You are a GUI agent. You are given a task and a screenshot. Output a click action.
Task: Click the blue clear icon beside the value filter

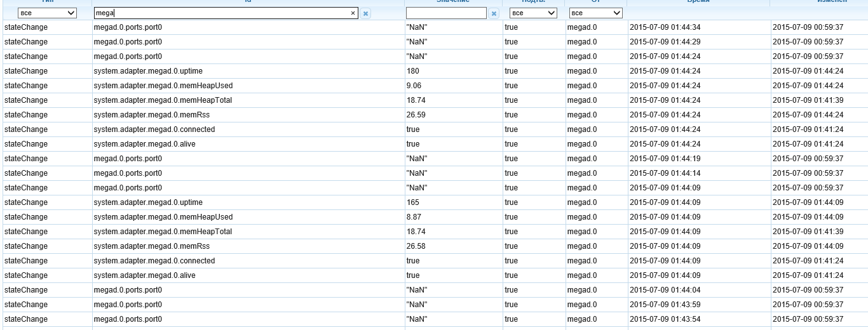[494, 13]
